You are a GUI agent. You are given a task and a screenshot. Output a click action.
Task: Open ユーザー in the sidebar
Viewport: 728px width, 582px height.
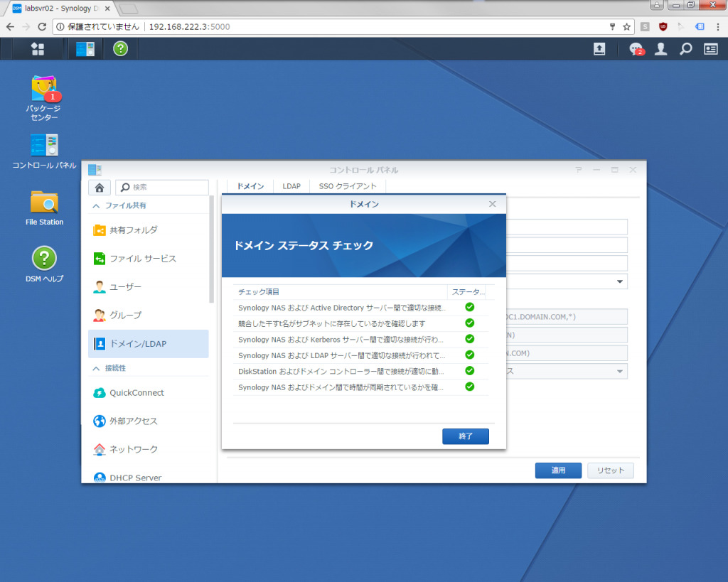click(x=149, y=287)
